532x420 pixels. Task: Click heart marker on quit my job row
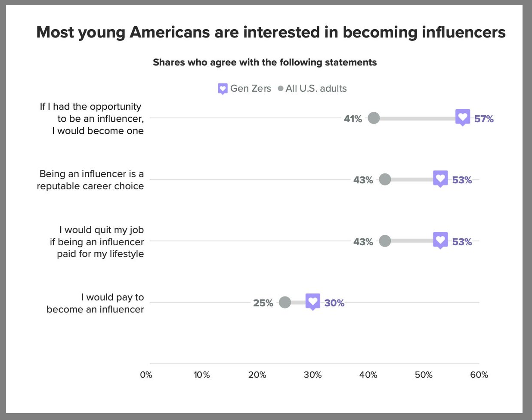click(x=440, y=241)
